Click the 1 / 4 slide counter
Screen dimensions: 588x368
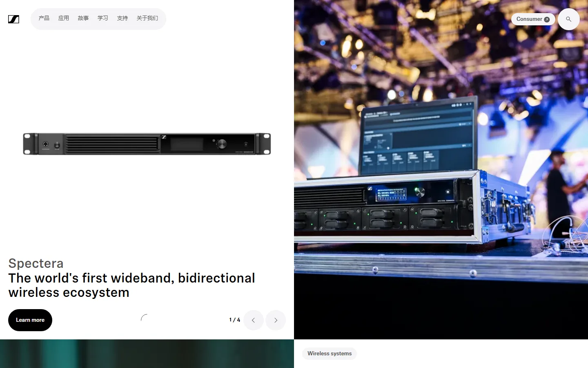point(235,320)
